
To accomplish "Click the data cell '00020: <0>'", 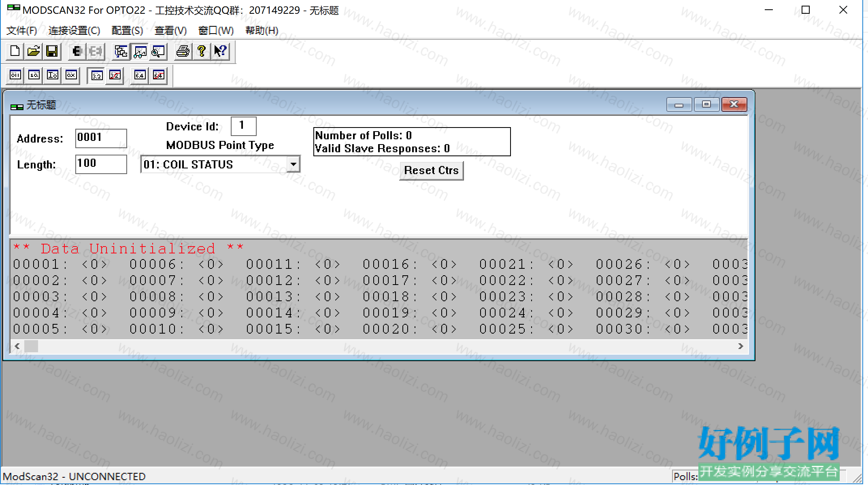I will [x=410, y=329].
